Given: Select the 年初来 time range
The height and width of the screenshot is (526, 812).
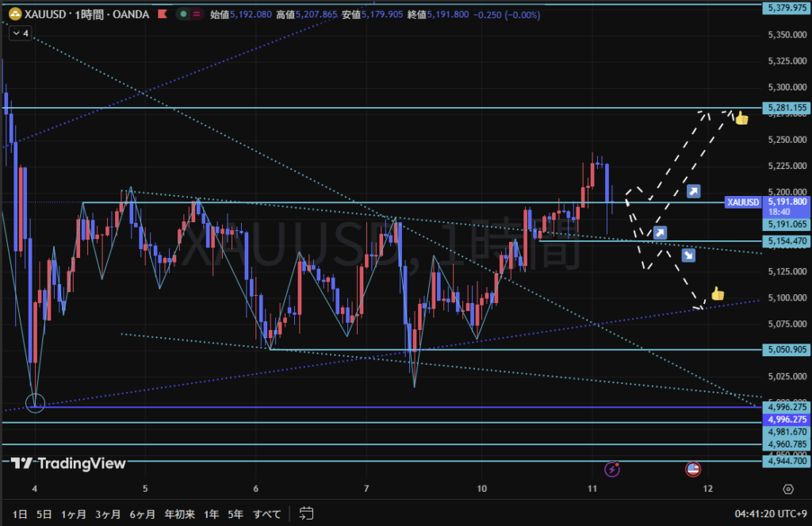Looking at the screenshot, I should pyautogui.click(x=178, y=514).
